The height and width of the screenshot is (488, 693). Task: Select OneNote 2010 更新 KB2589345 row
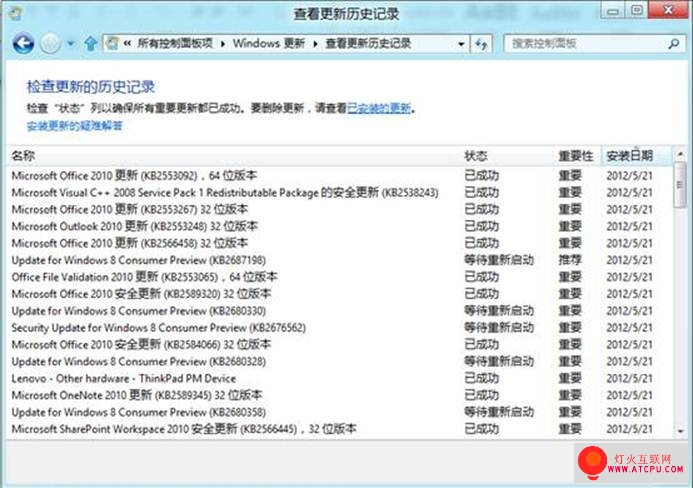(x=340, y=395)
